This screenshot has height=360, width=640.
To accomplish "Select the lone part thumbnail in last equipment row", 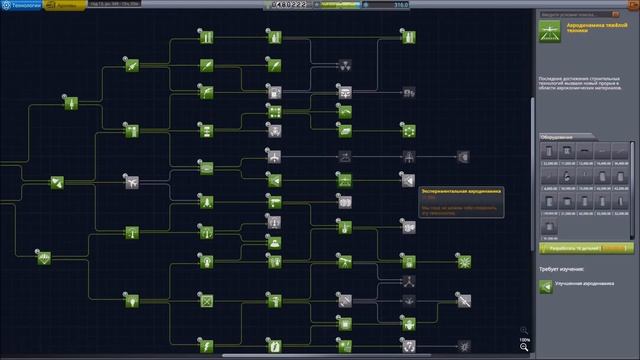I will (549, 227).
